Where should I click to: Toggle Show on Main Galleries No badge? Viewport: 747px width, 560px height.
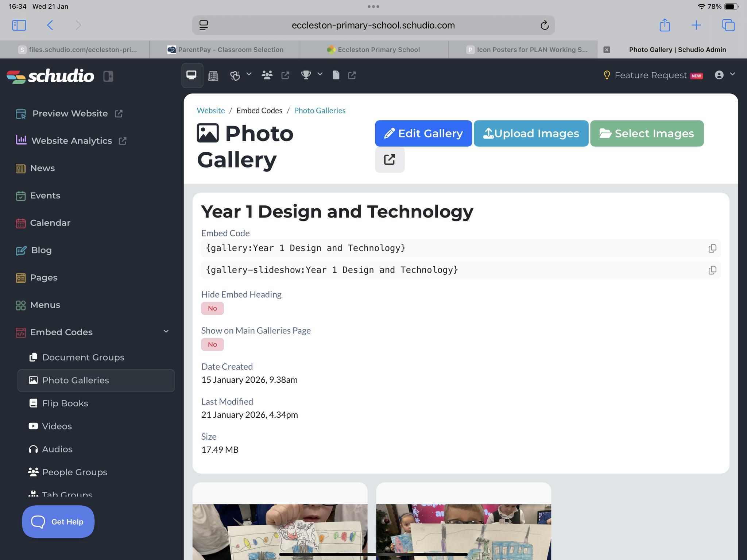pos(212,344)
